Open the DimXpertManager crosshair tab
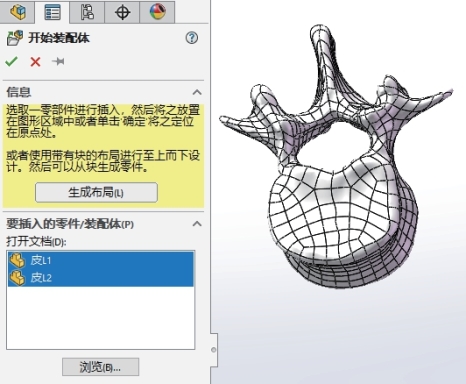The width and height of the screenshot is (466, 384). point(122,12)
